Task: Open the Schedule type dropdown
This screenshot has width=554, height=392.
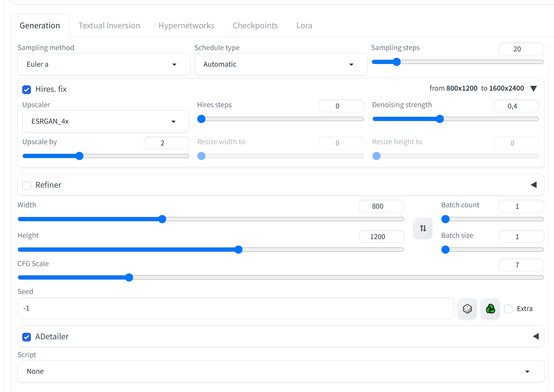Action: [x=280, y=64]
